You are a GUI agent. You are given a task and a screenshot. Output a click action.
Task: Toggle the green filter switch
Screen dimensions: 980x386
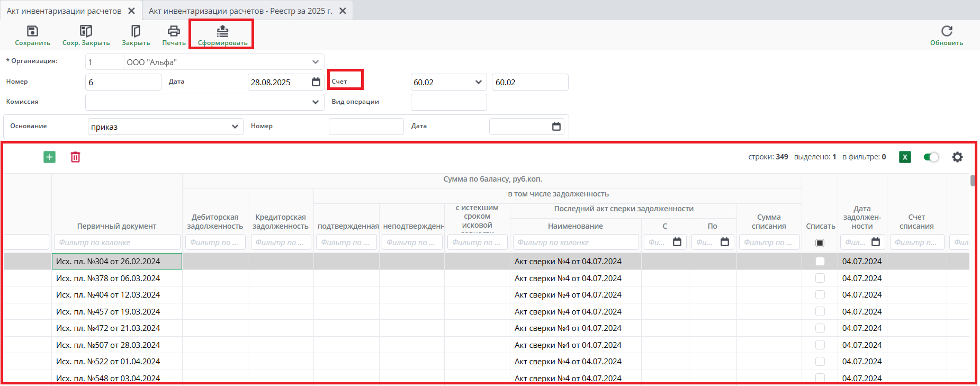tap(931, 157)
